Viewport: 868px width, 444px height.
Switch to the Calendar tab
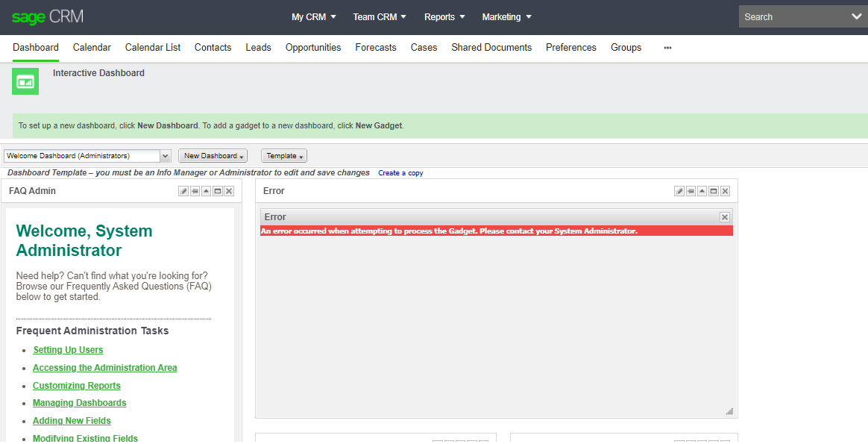click(x=92, y=48)
